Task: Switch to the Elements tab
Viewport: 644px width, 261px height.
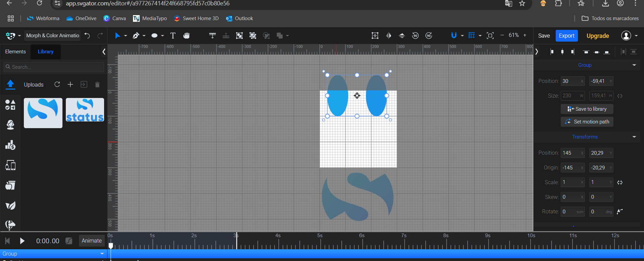Action: (x=15, y=52)
